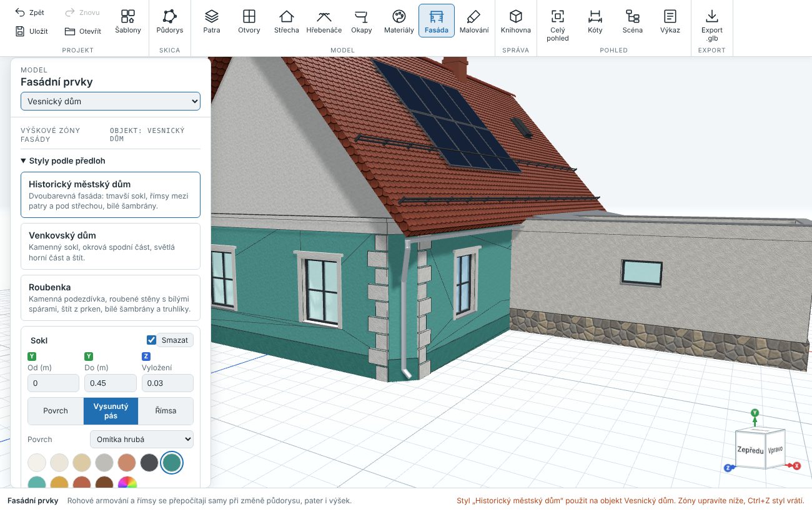
Task: Click the green Y axis handle
Action: (x=755, y=413)
